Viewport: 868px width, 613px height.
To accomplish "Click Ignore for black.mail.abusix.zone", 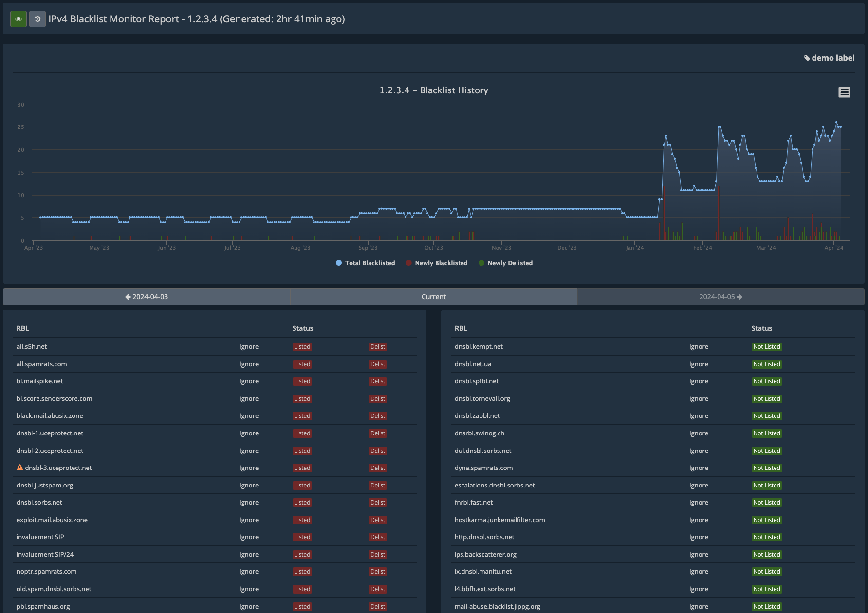I will click(x=249, y=416).
